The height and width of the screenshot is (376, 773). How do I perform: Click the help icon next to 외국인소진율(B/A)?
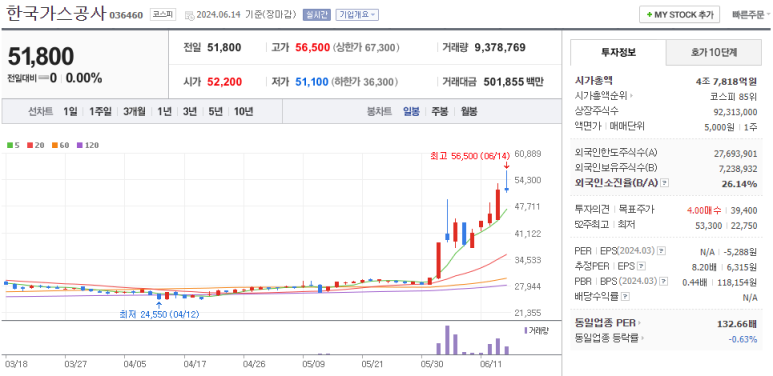coord(665,183)
